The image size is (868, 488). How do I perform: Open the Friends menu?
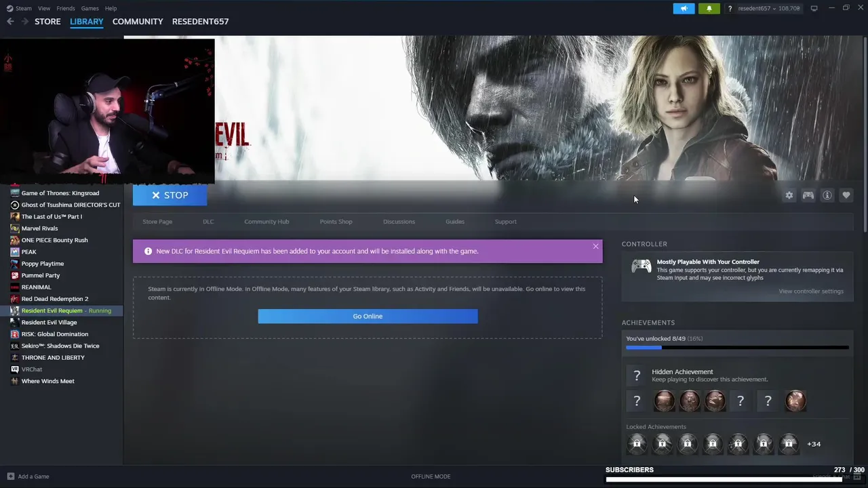pos(66,8)
